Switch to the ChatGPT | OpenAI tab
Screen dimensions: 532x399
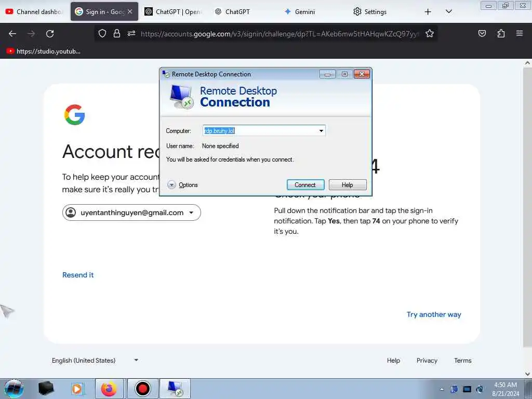tap(173, 11)
